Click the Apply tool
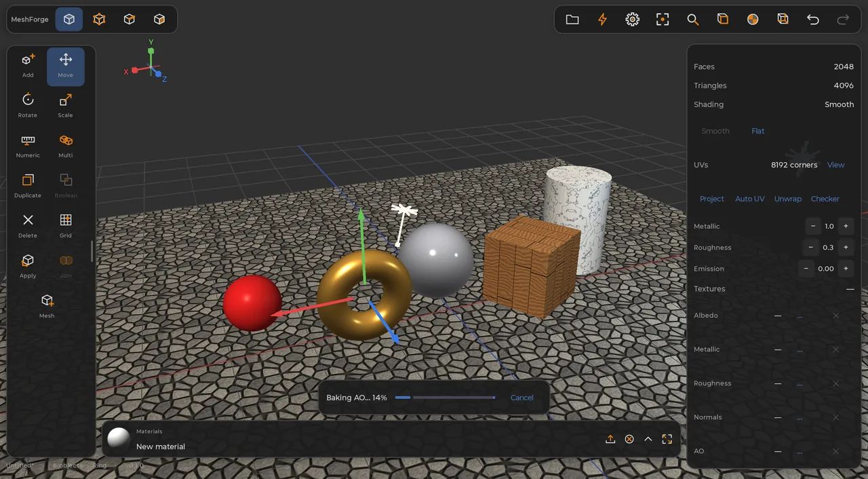Image resolution: width=868 pixels, height=479 pixels. pyautogui.click(x=28, y=267)
